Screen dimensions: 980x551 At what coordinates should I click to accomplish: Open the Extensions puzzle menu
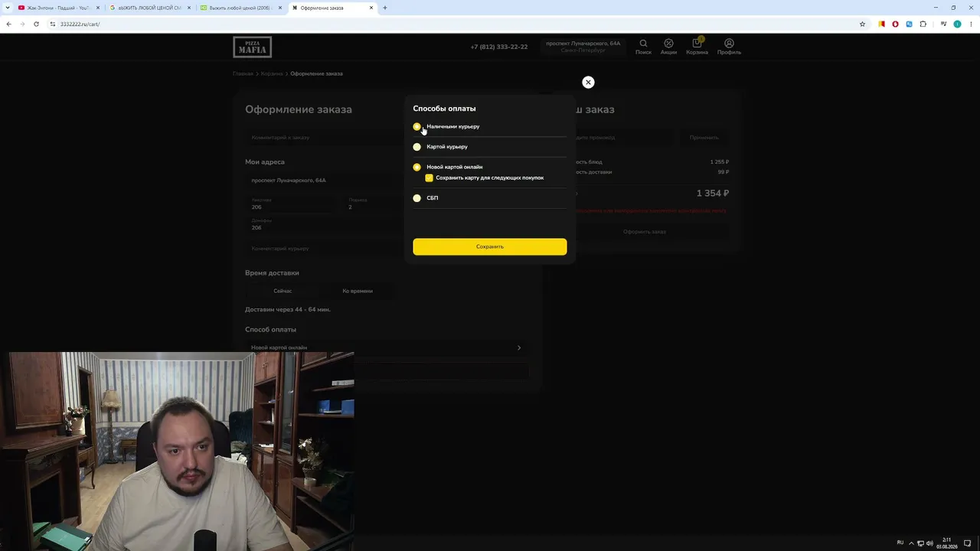click(923, 24)
